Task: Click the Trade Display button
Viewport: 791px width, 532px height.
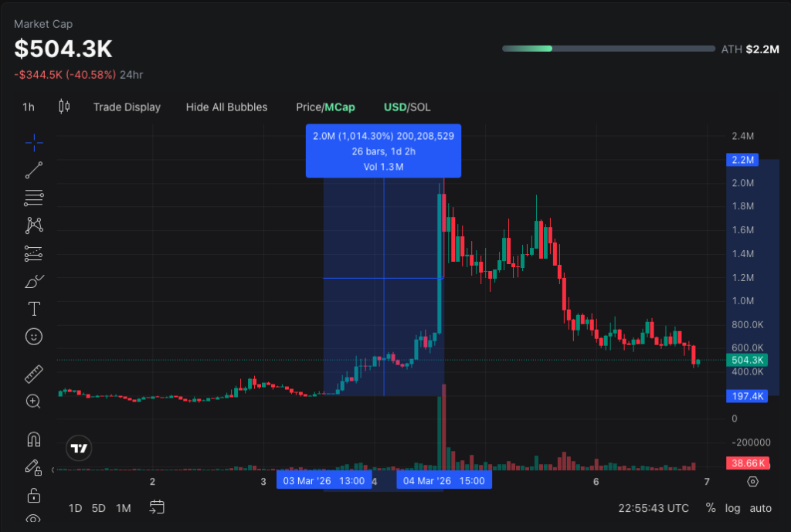Action: pos(127,107)
